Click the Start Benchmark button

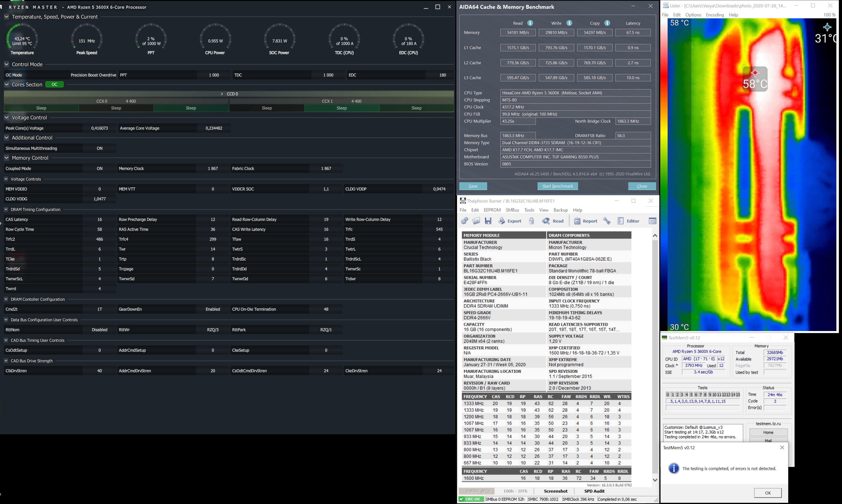[x=558, y=186]
